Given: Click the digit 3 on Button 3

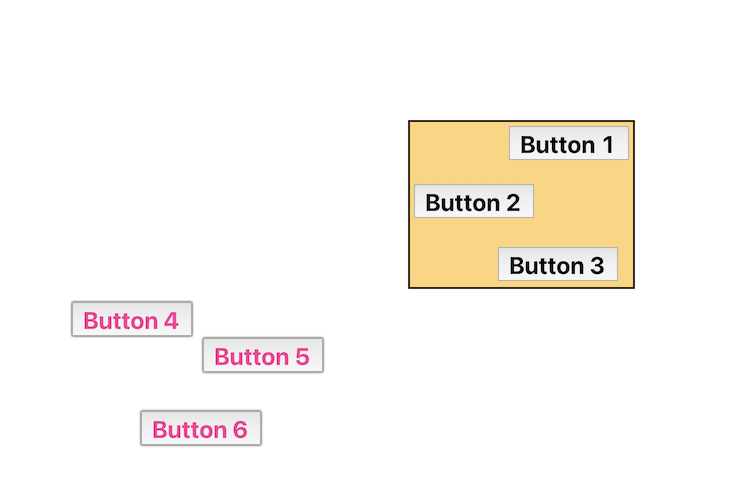Looking at the screenshot, I should (x=596, y=265).
